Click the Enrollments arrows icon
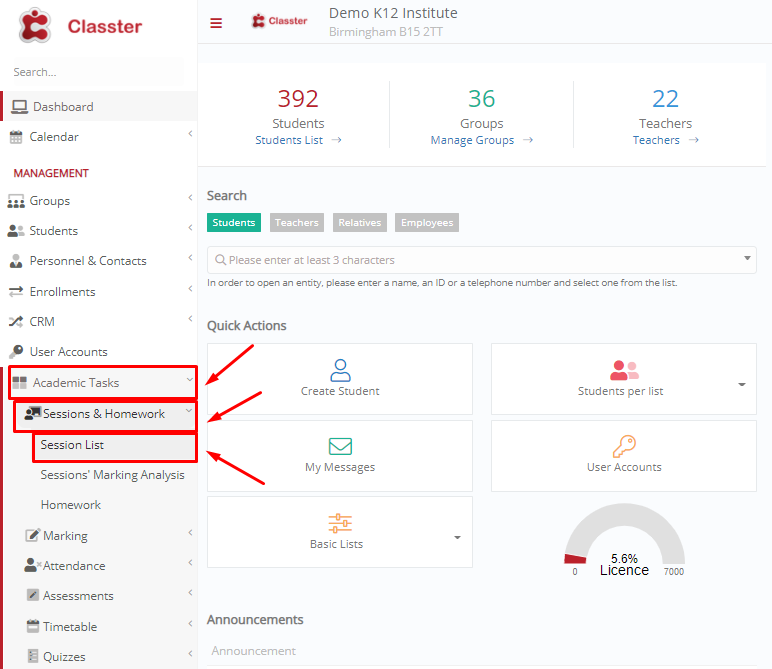The width and height of the screenshot is (772, 669). pyautogui.click(x=16, y=291)
